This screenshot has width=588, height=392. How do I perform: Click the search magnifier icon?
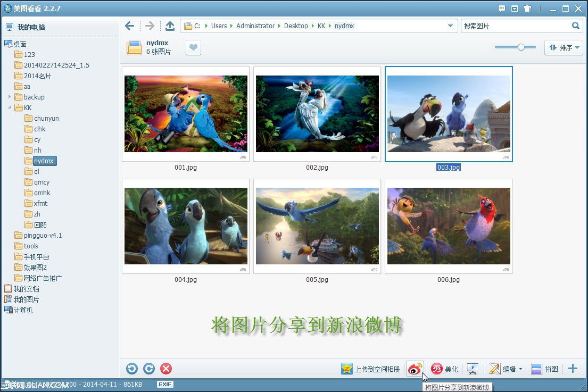[x=576, y=26]
